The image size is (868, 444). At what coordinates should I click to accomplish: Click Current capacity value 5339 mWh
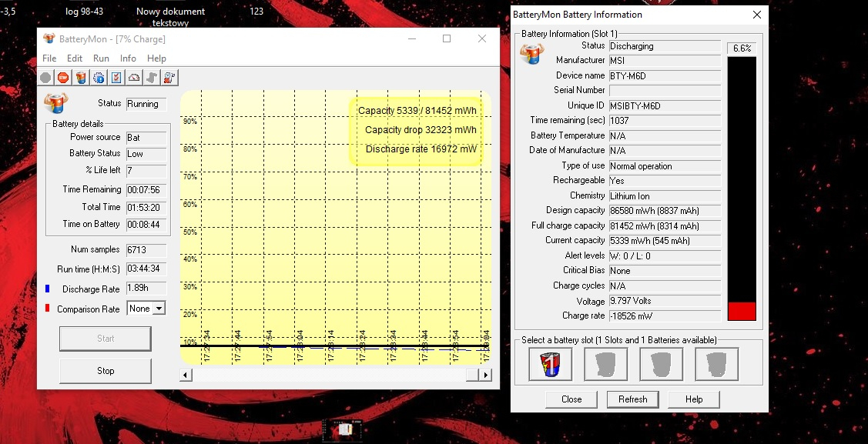(x=665, y=241)
